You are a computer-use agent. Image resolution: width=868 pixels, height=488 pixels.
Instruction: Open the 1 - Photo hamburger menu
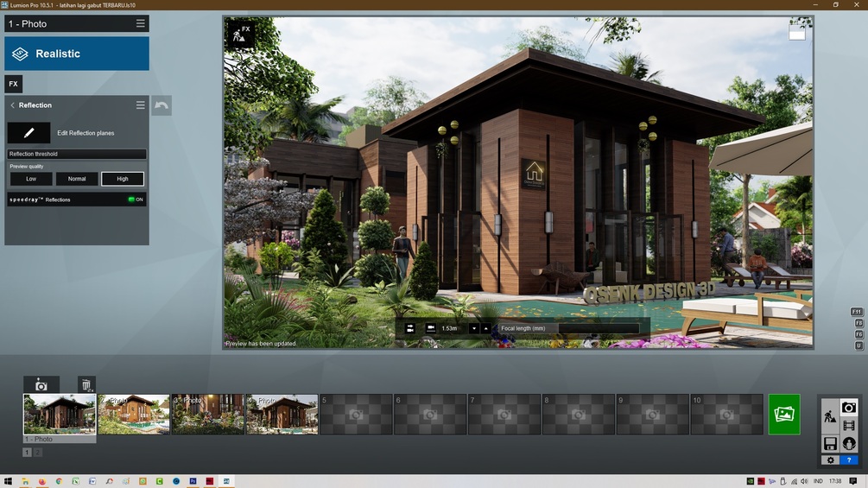point(141,23)
